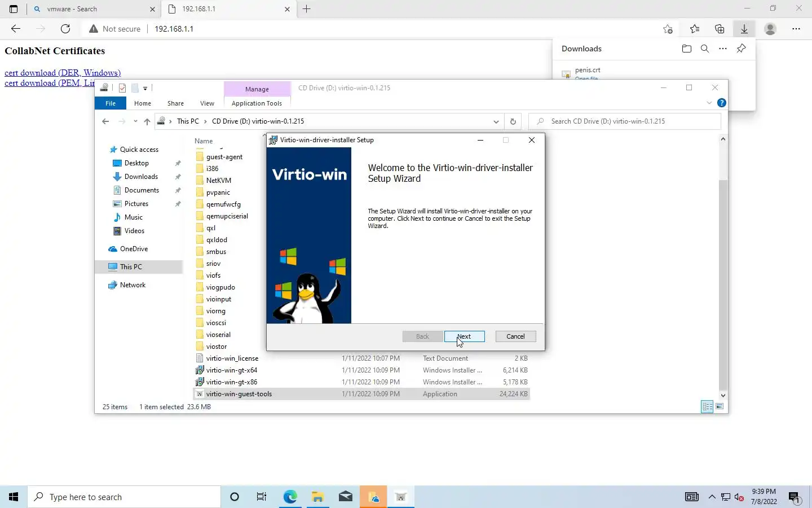
Task: Expand the address bar history dropdown
Action: (496, 121)
